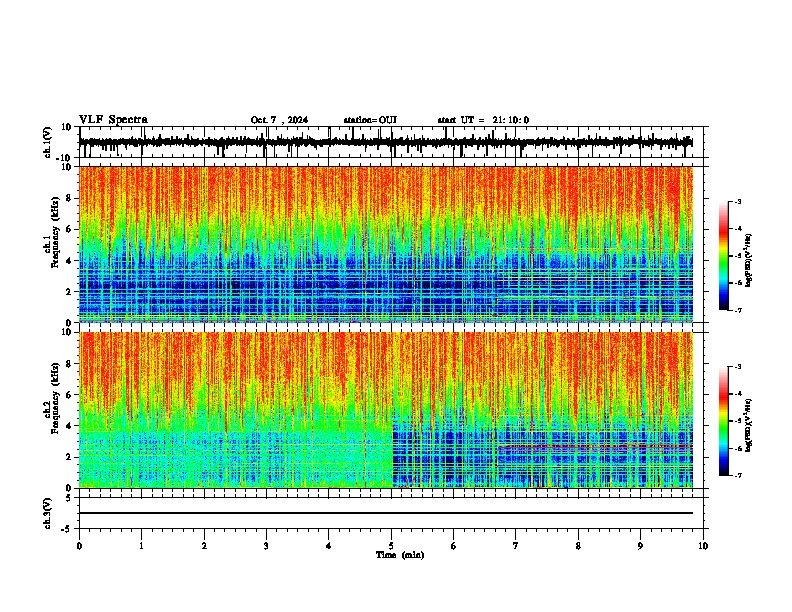Click time axis tick label "6"
Viewport: 792px width, 612px height.
(x=454, y=546)
